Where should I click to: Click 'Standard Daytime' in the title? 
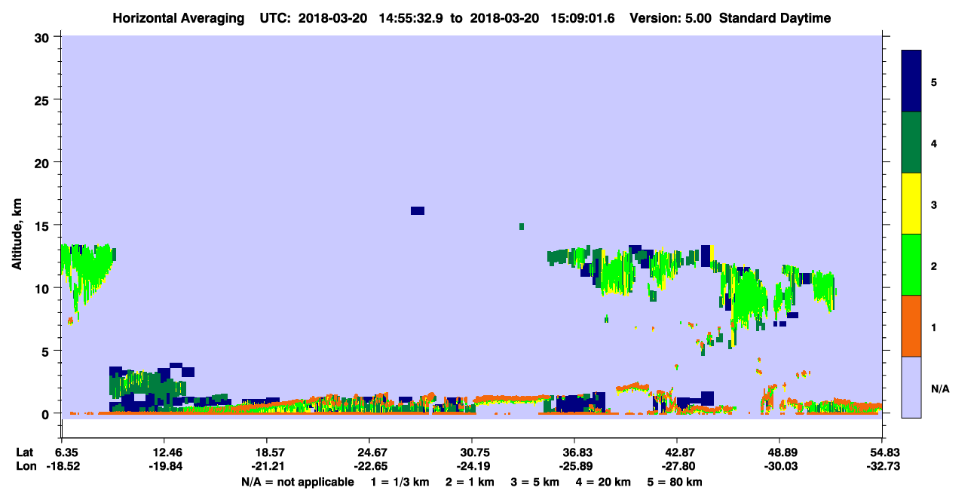[775, 18]
